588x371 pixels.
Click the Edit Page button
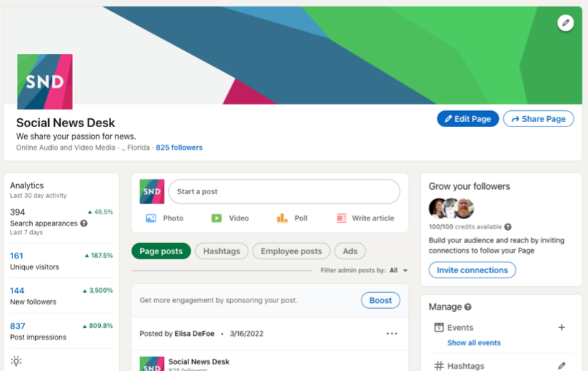tap(467, 119)
